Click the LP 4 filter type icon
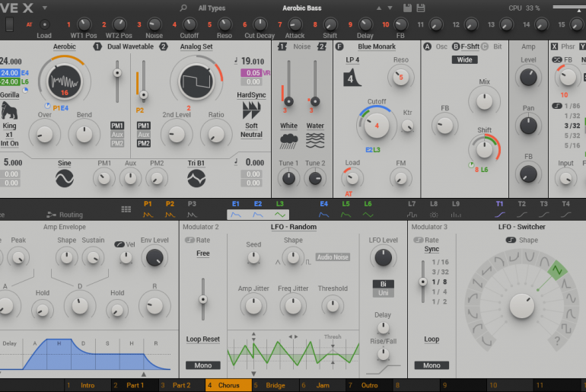The image size is (586, 392). (352, 78)
